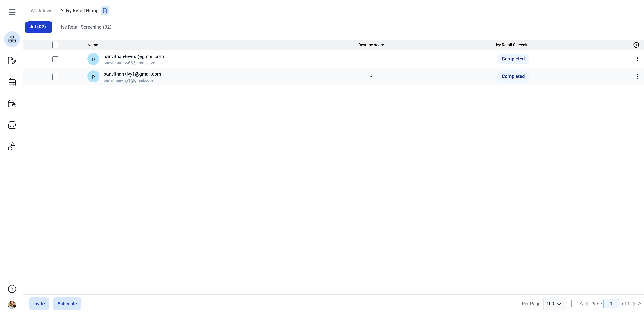Go to the last page
644x313 pixels.
pyautogui.click(x=639, y=304)
